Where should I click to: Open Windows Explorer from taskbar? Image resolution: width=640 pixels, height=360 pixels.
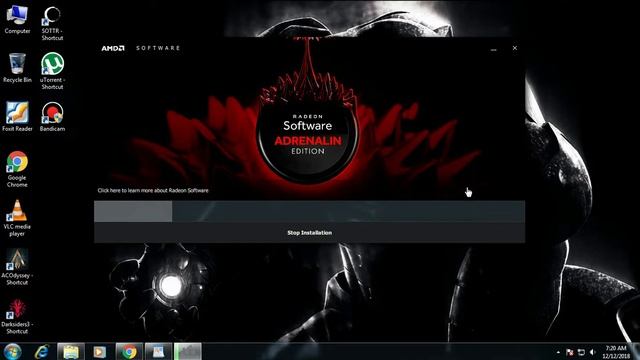point(71,351)
